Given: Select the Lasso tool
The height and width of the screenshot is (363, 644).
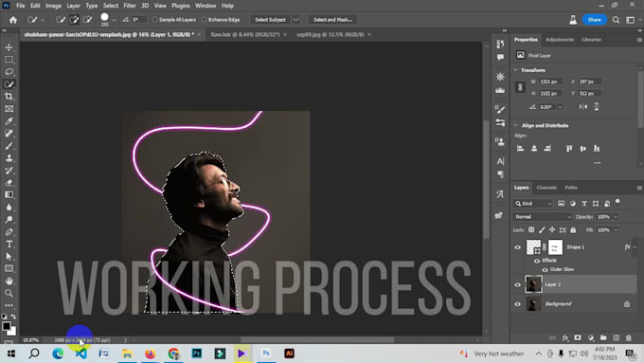Looking at the screenshot, I should click(9, 72).
